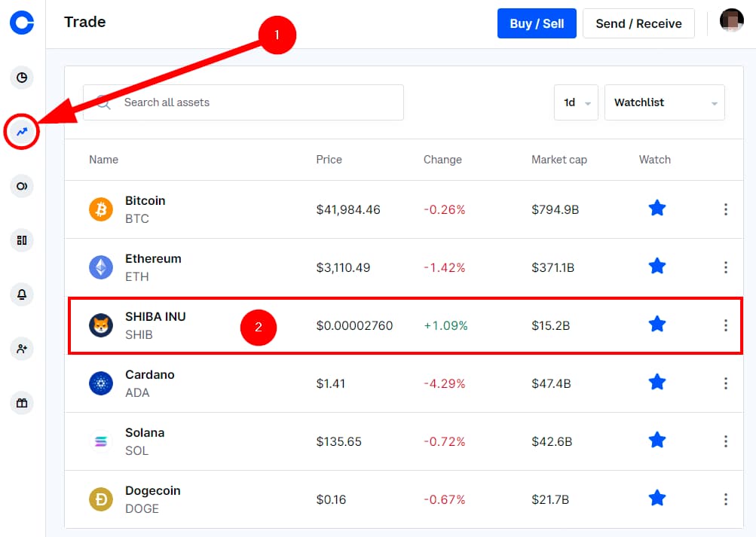
Task: Sort by the Name column header
Action: pos(104,160)
